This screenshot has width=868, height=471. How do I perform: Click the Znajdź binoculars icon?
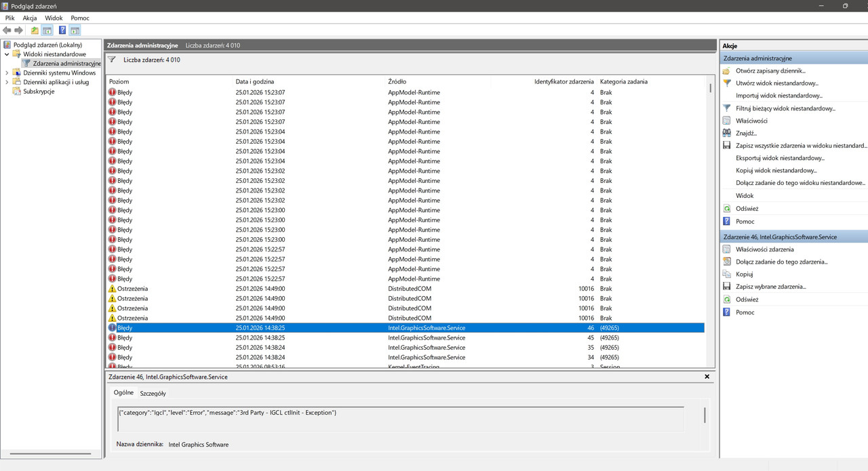pos(726,133)
